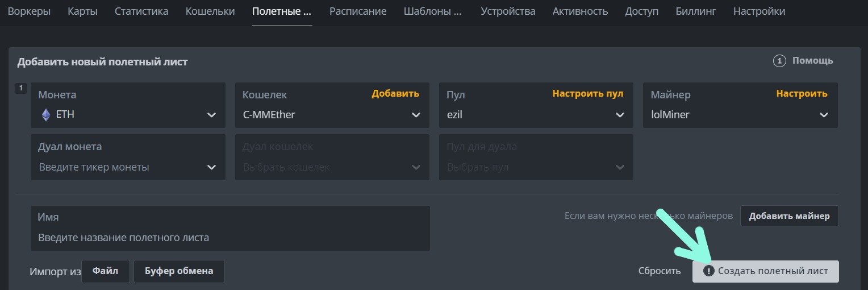Click the ETH coin diamond icon
868x290 pixels.
[46, 115]
